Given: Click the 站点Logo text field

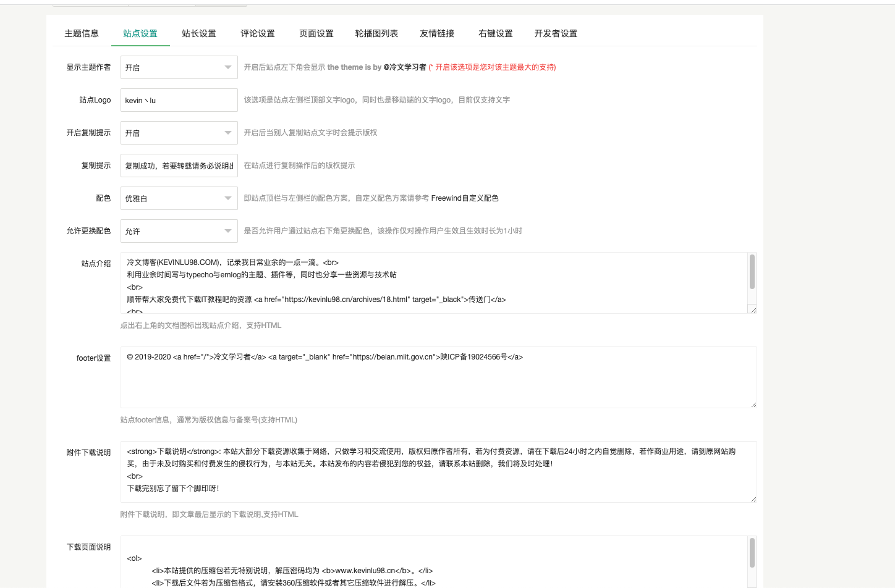Looking at the screenshot, I should (179, 100).
